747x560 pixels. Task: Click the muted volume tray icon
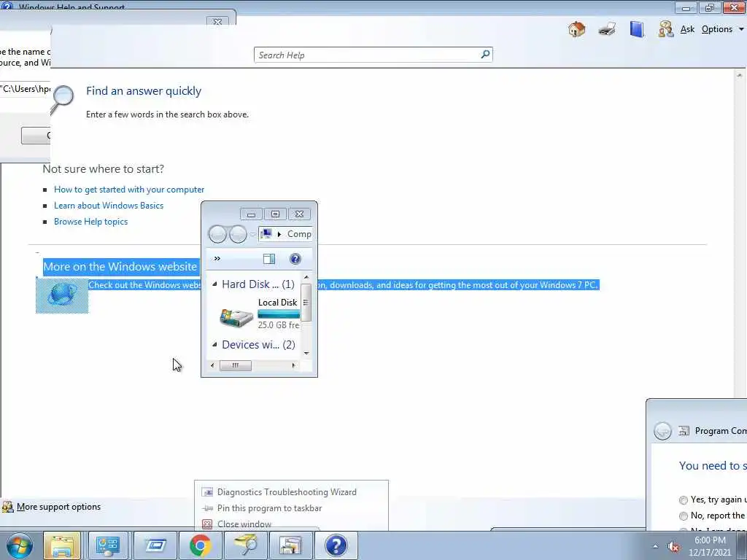click(673, 547)
